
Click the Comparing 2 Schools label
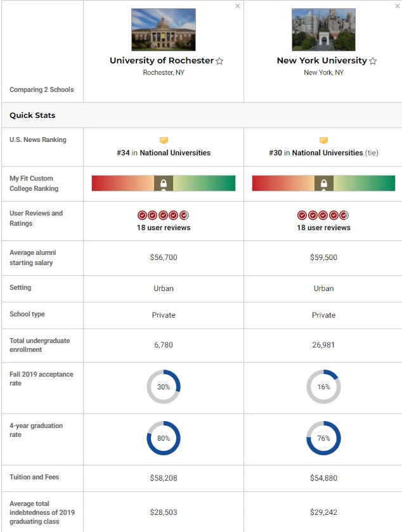(41, 89)
